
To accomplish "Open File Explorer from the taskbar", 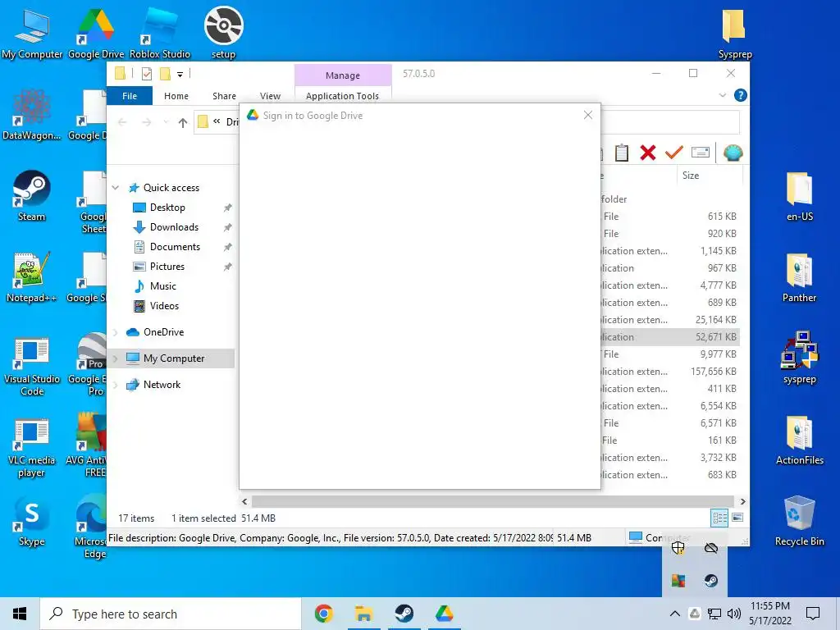I will coord(363,614).
